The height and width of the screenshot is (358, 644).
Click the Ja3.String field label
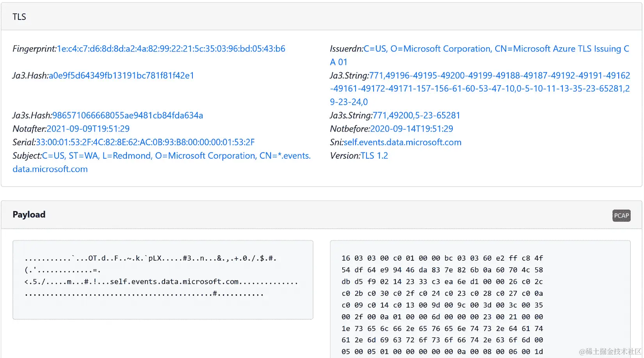pos(349,75)
